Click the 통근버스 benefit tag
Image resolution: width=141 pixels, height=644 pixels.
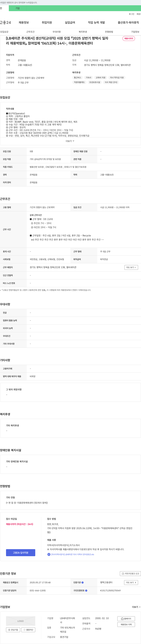78,78
